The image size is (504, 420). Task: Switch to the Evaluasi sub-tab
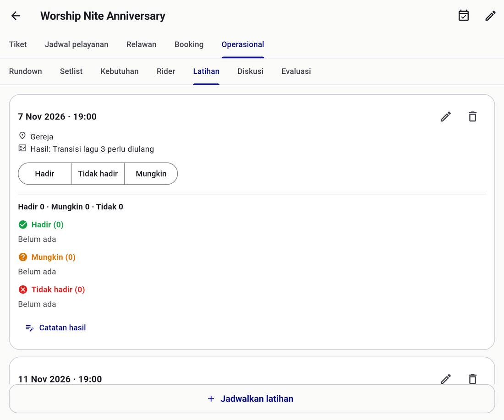pos(296,71)
